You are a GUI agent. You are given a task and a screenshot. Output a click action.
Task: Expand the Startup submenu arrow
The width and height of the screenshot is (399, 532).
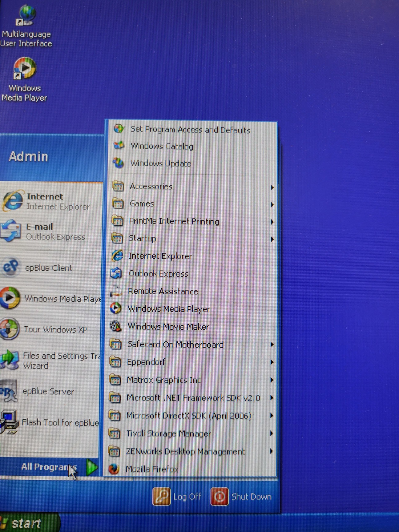[272, 239]
